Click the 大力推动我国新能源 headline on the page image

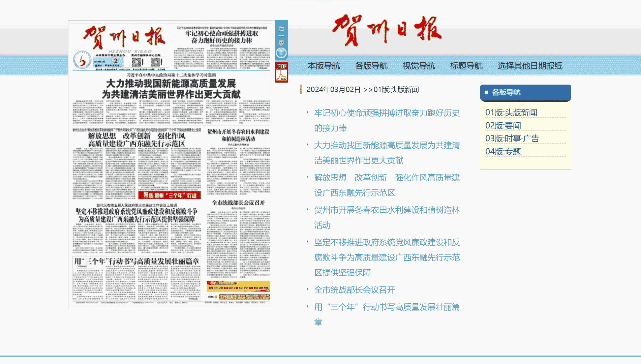tap(171, 89)
